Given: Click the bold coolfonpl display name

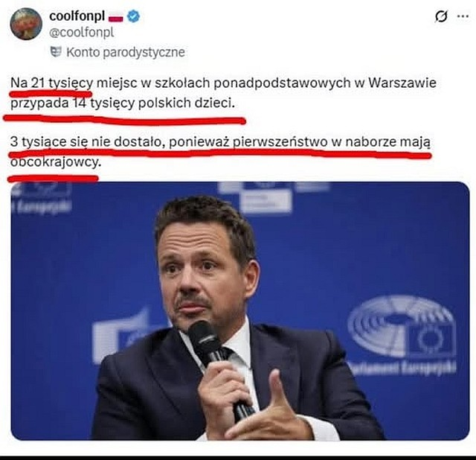Looking at the screenshot, I should 77,16.
